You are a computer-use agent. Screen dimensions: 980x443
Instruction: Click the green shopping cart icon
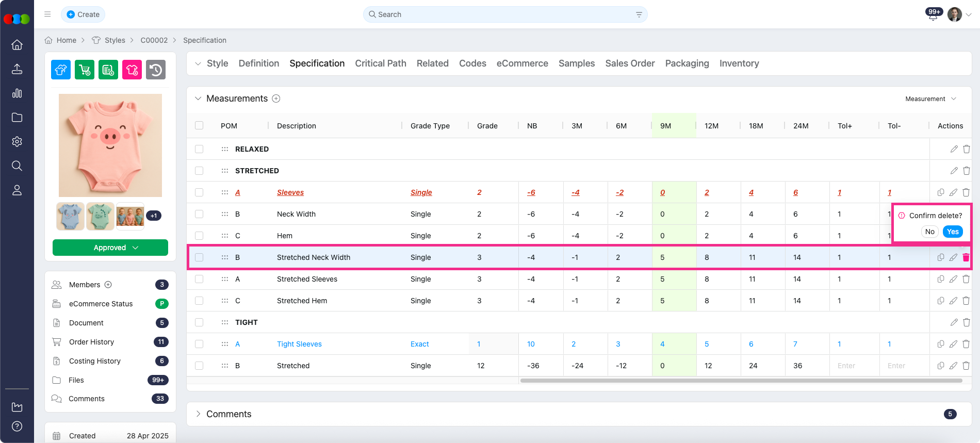tap(85, 70)
